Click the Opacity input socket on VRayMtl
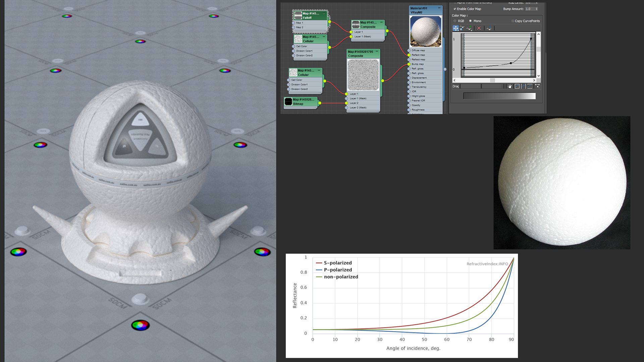Viewport: 644px width, 362px height. (409, 105)
